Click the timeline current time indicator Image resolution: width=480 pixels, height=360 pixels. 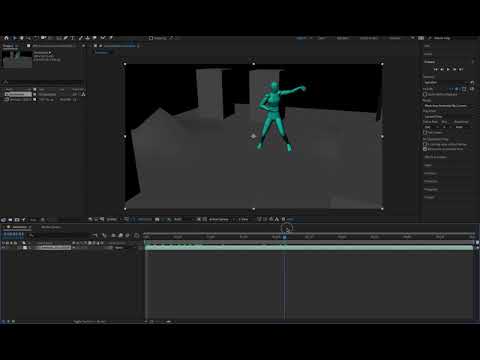coord(285,237)
